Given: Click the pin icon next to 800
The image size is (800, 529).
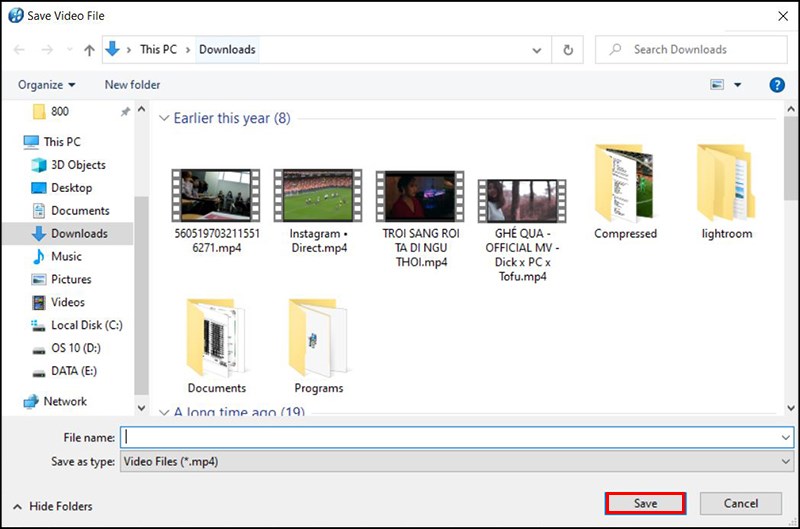Looking at the screenshot, I should [x=124, y=111].
